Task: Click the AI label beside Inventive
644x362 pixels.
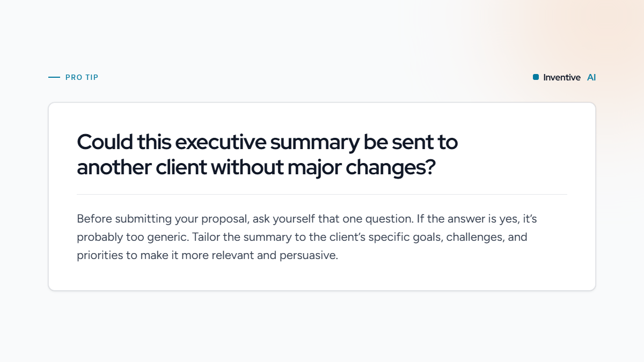Action: pos(591,77)
